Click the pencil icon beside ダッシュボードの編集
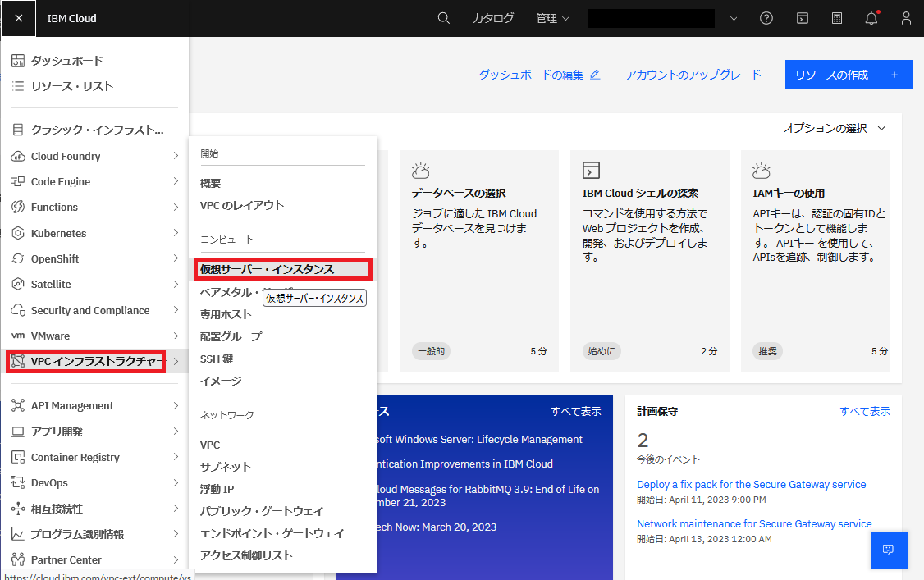 (595, 75)
